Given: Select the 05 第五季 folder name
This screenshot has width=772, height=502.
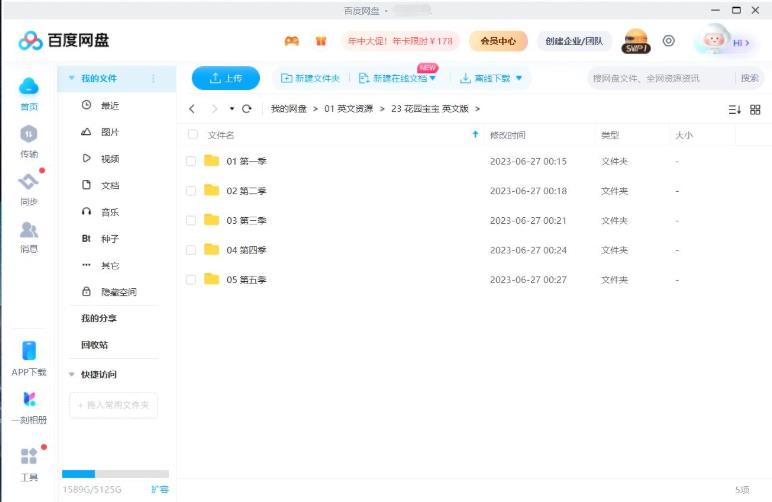Looking at the screenshot, I should (246, 280).
